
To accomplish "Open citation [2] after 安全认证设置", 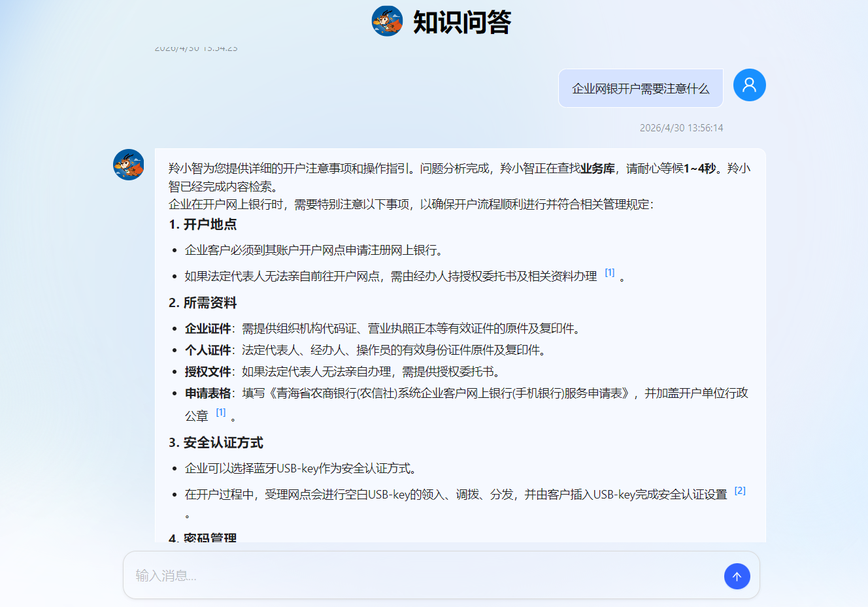I will [x=740, y=491].
